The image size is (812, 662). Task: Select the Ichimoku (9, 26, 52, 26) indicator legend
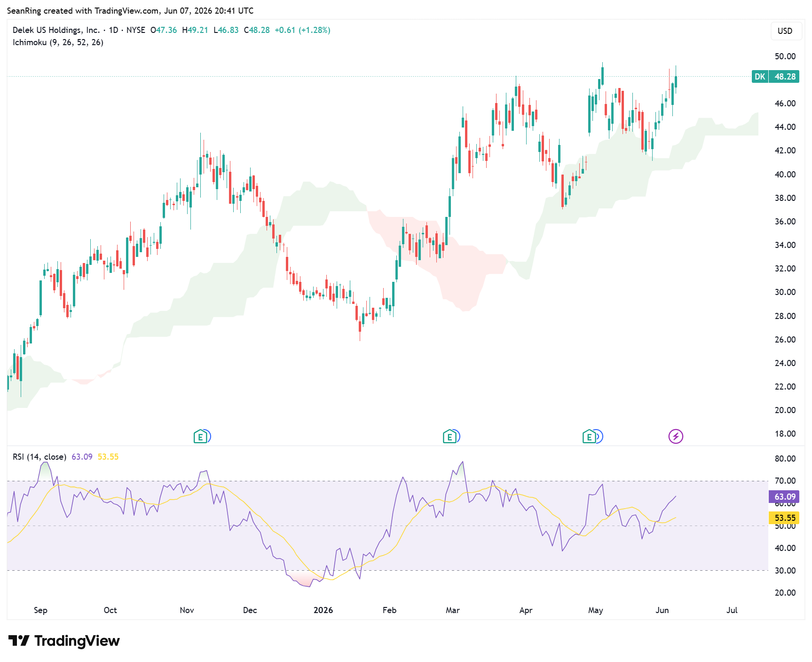click(x=58, y=42)
